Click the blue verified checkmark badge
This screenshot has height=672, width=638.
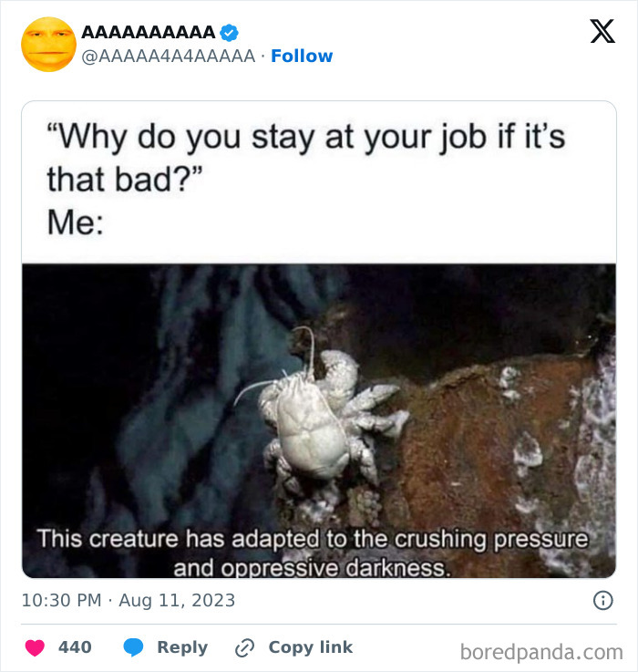coord(230,33)
